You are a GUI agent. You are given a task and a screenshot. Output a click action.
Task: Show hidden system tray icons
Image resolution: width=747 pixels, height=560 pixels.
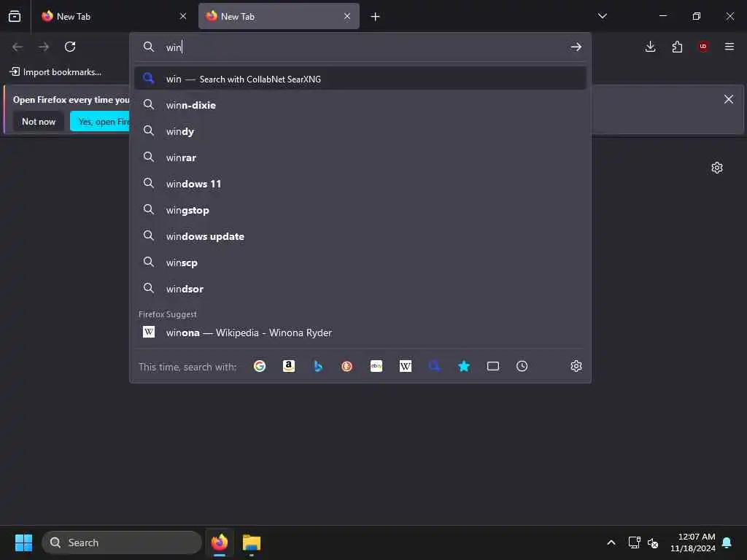click(611, 542)
